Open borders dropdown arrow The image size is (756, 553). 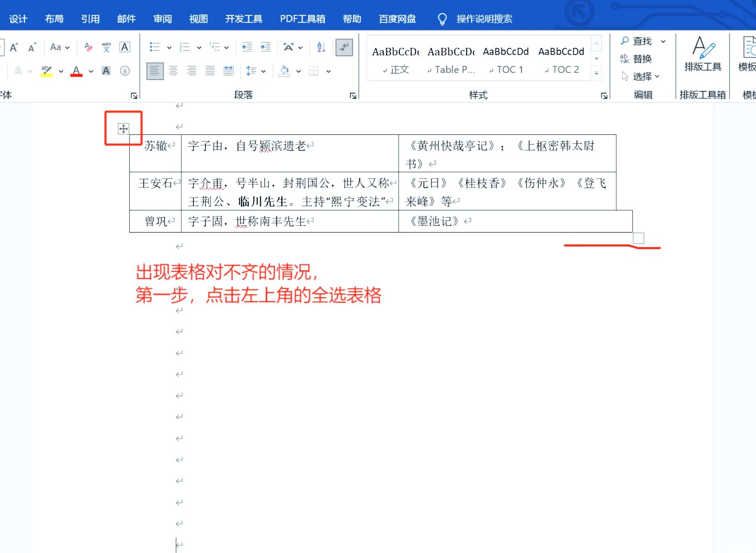(x=328, y=71)
